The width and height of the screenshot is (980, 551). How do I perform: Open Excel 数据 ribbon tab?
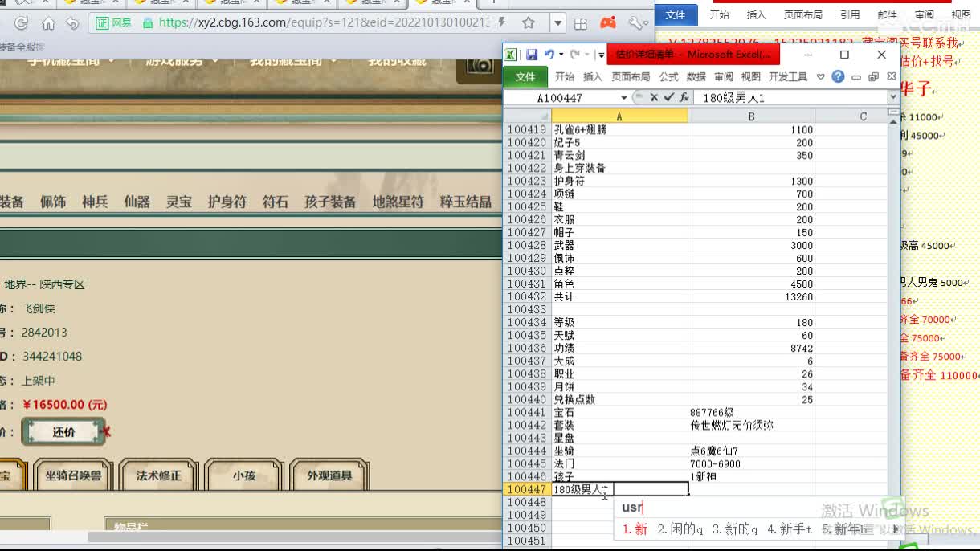pos(696,77)
